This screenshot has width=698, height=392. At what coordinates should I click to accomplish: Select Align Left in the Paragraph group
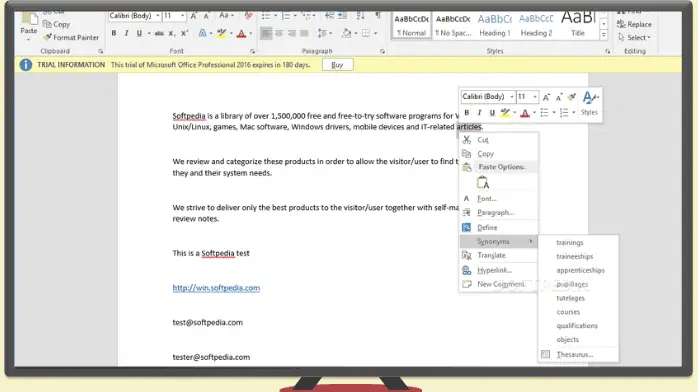coord(266,33)
